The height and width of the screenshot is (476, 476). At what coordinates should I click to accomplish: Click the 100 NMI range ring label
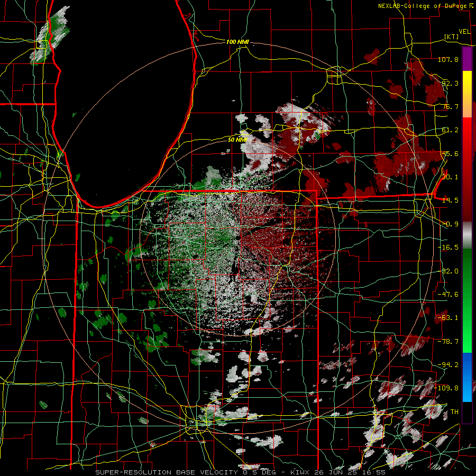click(x=237, y=42)
